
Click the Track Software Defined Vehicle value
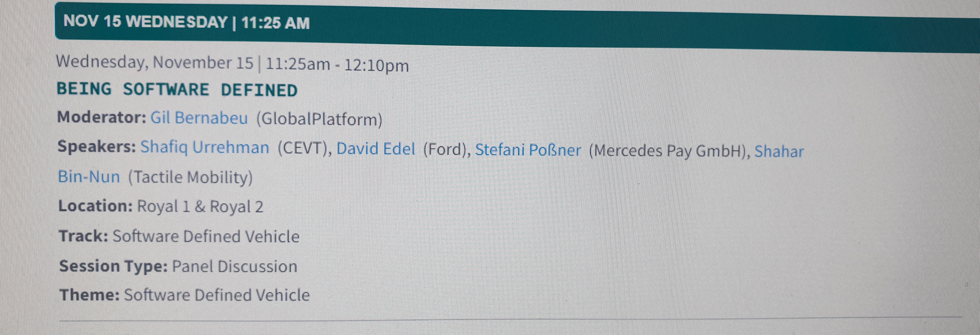206,236
